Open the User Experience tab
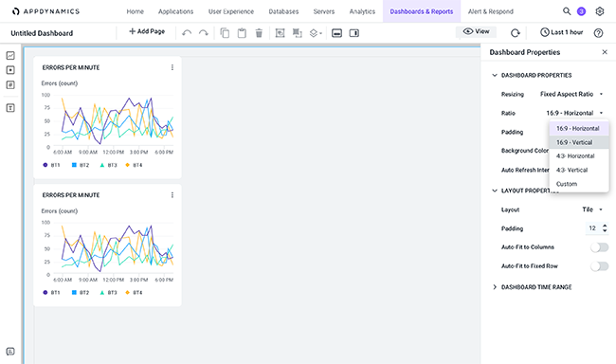 pos(231,11)
